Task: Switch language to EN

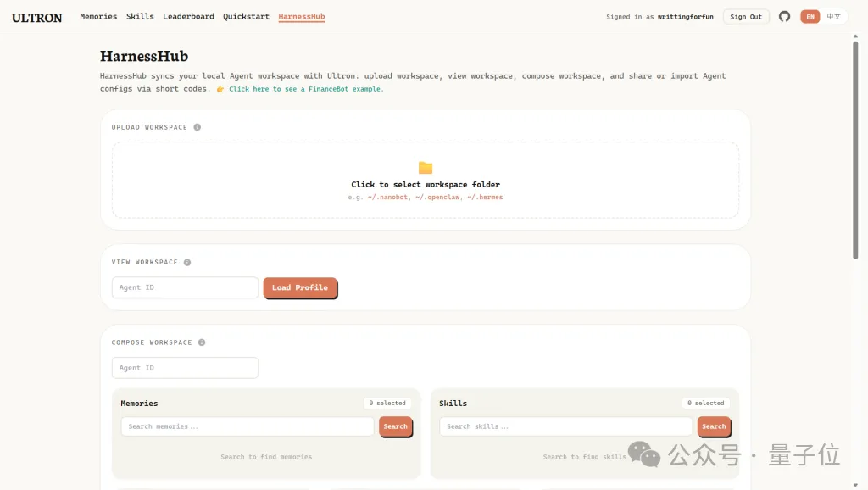Action: pyautogui.click(x=810, y=17)
